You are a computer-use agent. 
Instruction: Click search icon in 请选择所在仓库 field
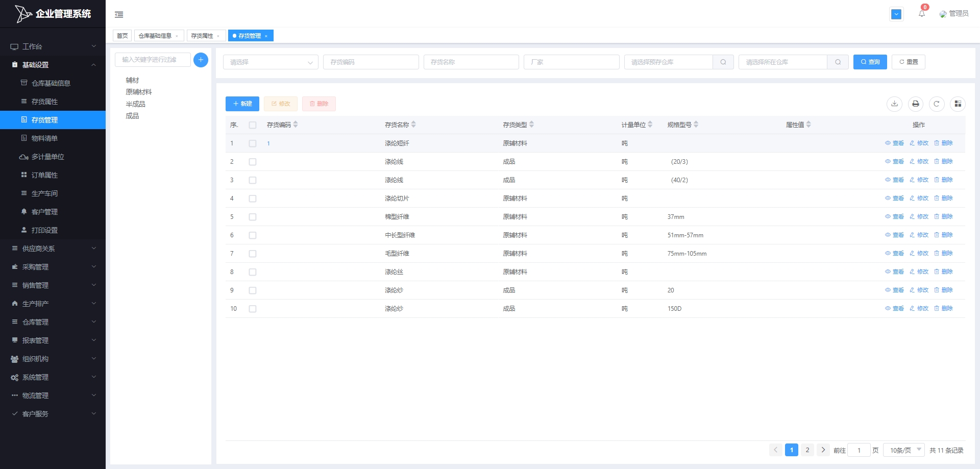[838, 62]
